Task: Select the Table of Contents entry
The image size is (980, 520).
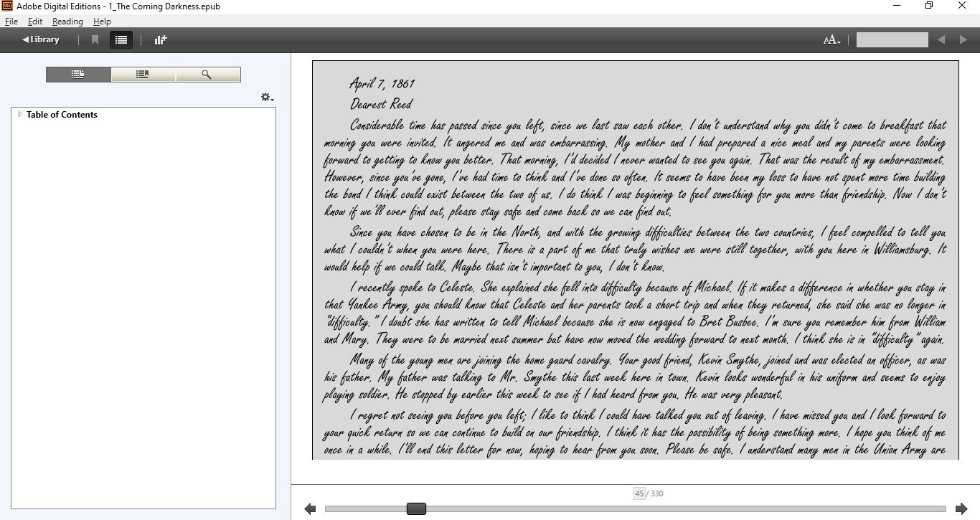Action: pos(62,115)
